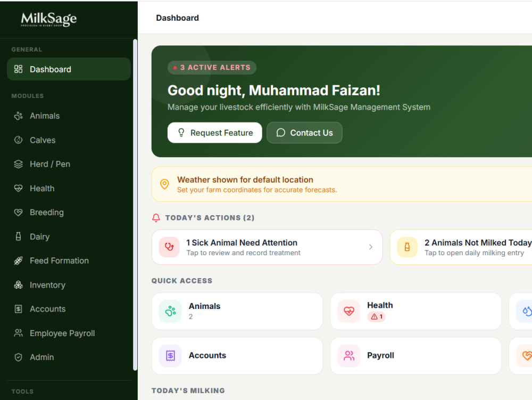Select Herd / Pen in sidebar
This screenshot has height=400, width=532.
pos(69,164)
